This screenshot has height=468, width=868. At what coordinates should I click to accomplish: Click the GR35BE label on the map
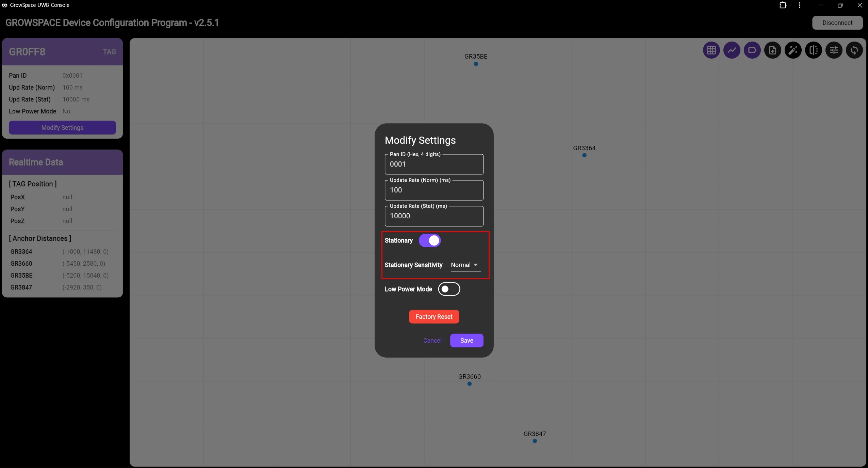point(476,57)
